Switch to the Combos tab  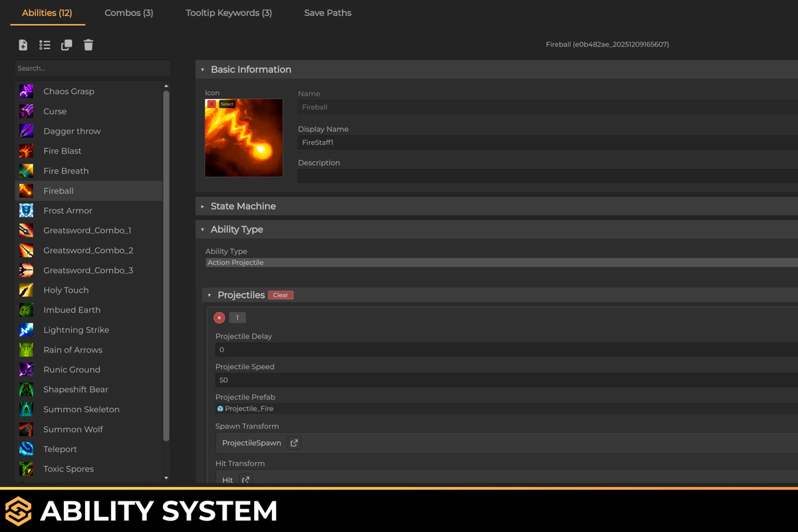pos(128,12)
